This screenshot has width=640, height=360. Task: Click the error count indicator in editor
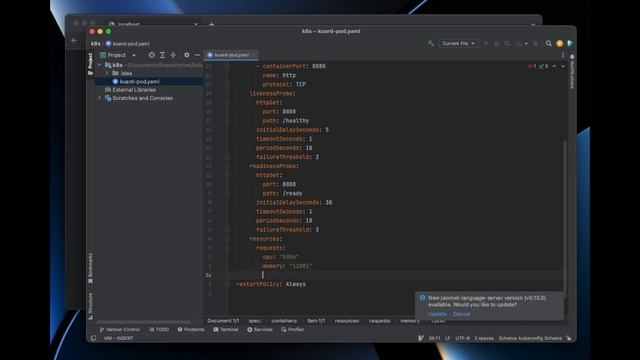(x=532, y=66)
